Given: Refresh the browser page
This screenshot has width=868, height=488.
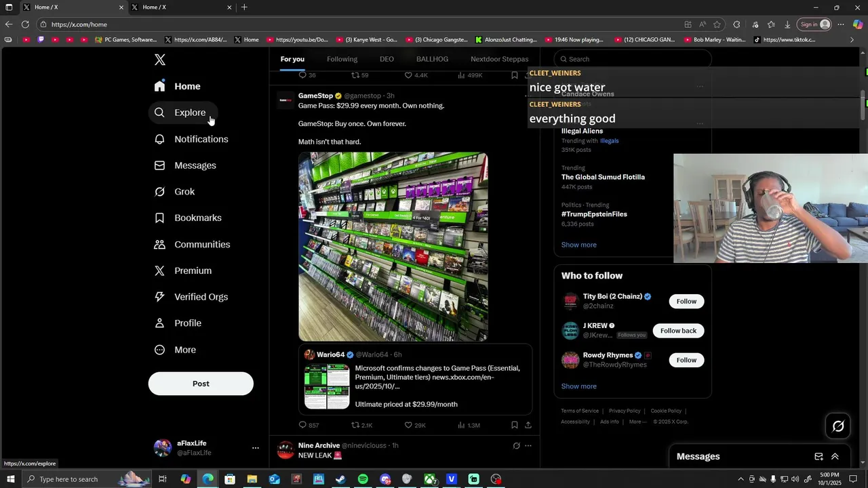Looking at the screenshot, I should pos(25,24).
